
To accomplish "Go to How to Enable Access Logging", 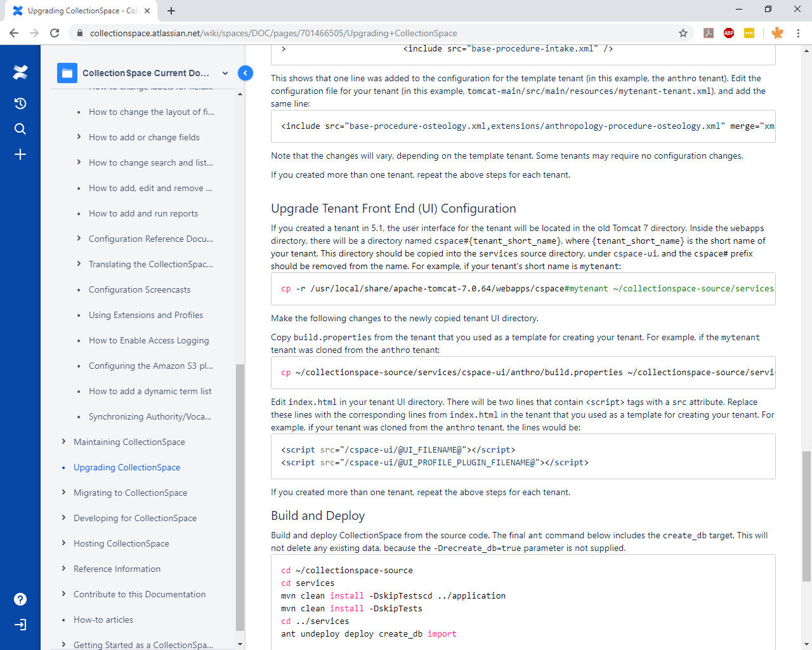I will pos(148,340).
